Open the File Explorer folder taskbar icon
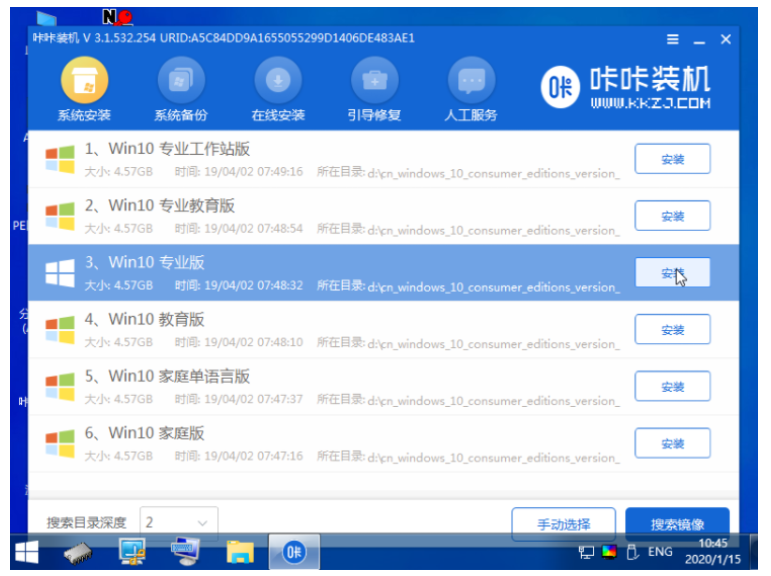Image resolution: width=771 pixels, height=576 pixels. click(x=240, y=552)
